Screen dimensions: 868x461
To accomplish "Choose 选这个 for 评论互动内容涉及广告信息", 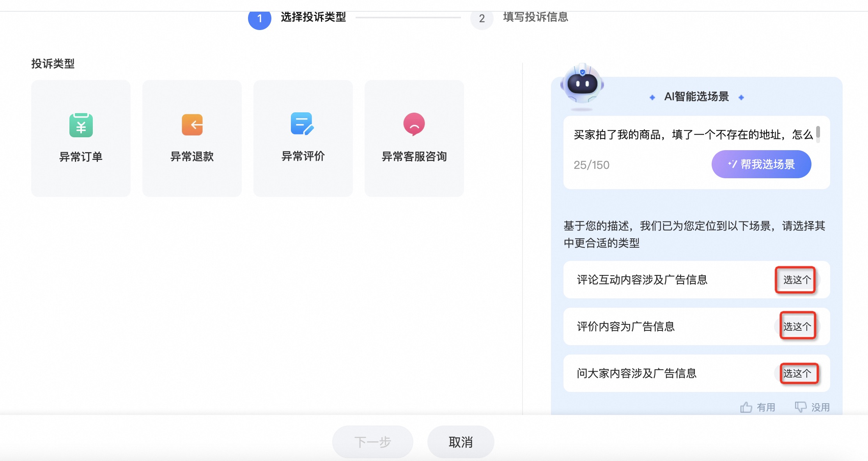I will 797,280.
